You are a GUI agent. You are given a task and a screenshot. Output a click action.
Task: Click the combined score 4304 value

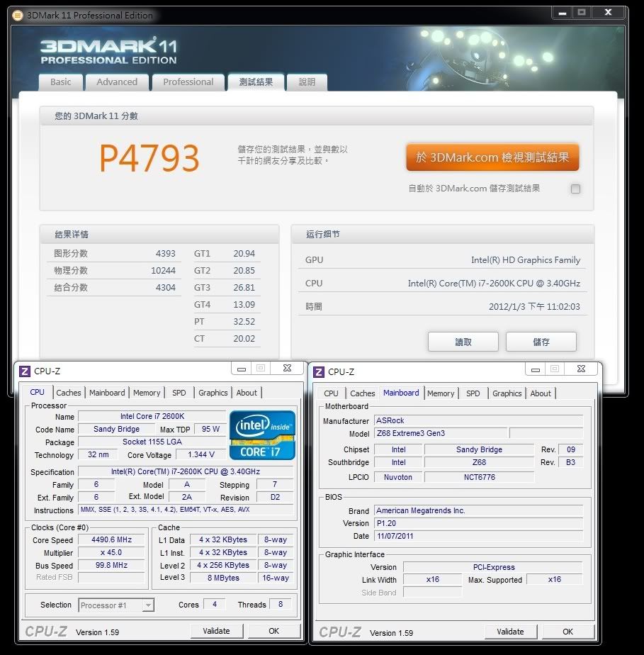coord(166,288)
